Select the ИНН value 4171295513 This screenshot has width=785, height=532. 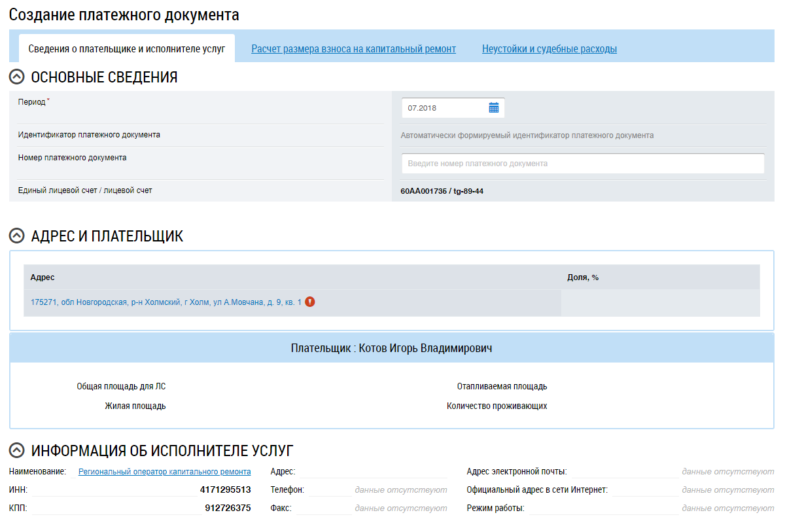pos(225,489)
